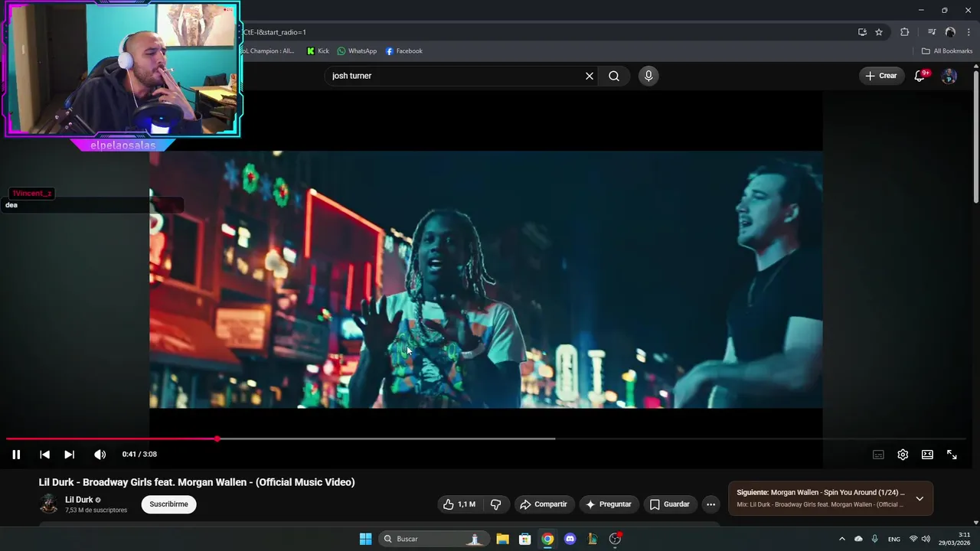Open the League of Legends taskbar icon

tap(593, 539)
